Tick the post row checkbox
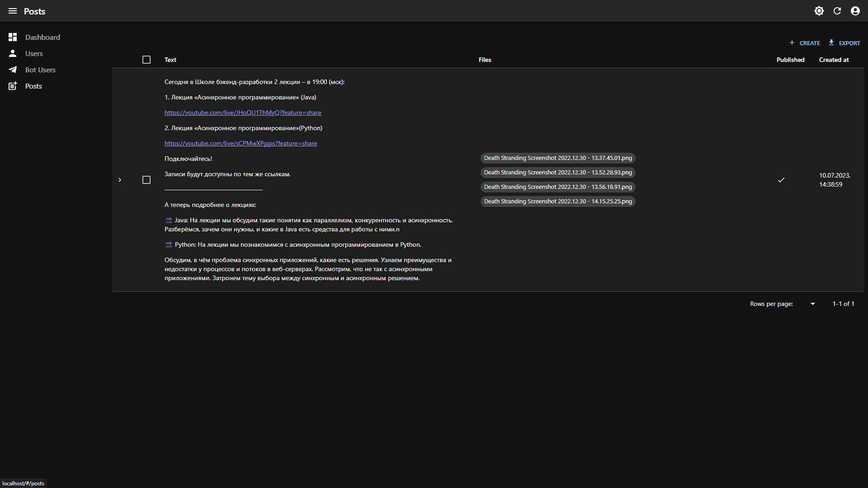 (x=146, y=180)
